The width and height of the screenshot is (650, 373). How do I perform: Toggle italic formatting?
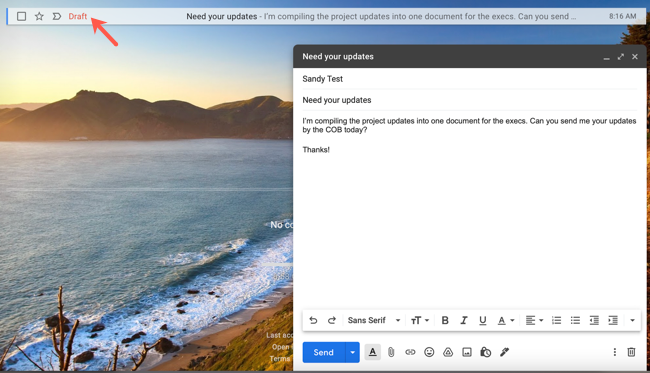coord(464,320)
